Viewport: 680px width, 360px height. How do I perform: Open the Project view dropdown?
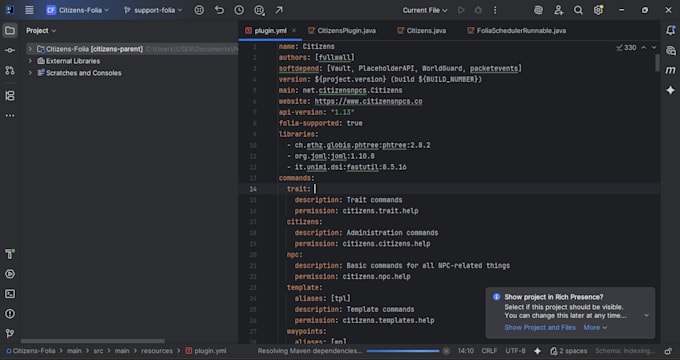click(x=41, y=30)
